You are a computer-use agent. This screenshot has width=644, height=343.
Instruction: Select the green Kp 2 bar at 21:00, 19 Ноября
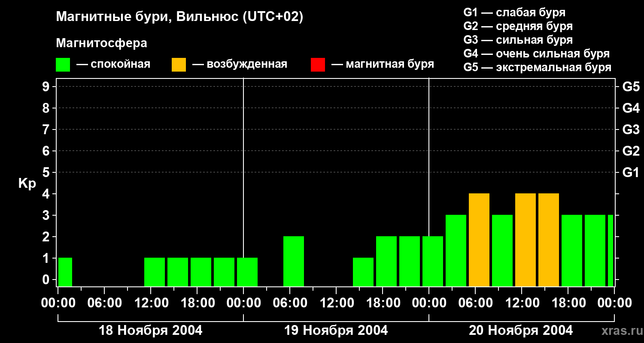[410, 262]
